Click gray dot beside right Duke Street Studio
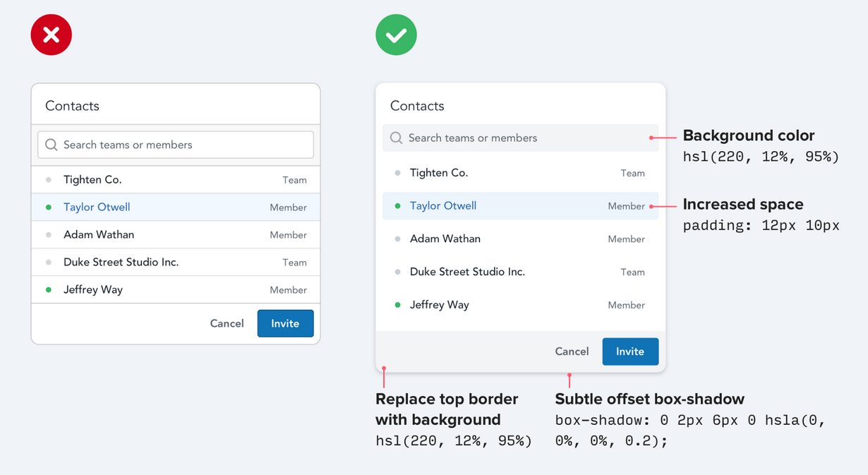 pyautogui.click(x=397, y=272)
